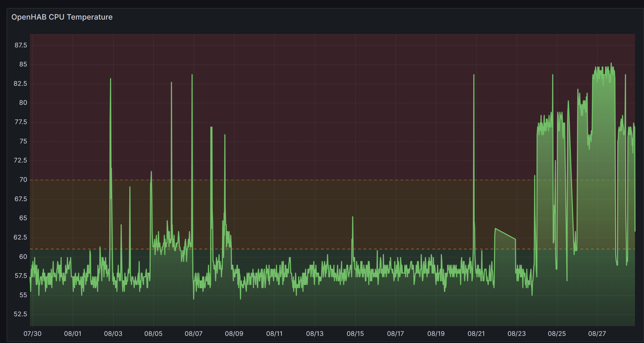Image resolution: width=644 pixels, height=343 pixels.
Task: Click the 70 y-axis value label
Action: 23,180
